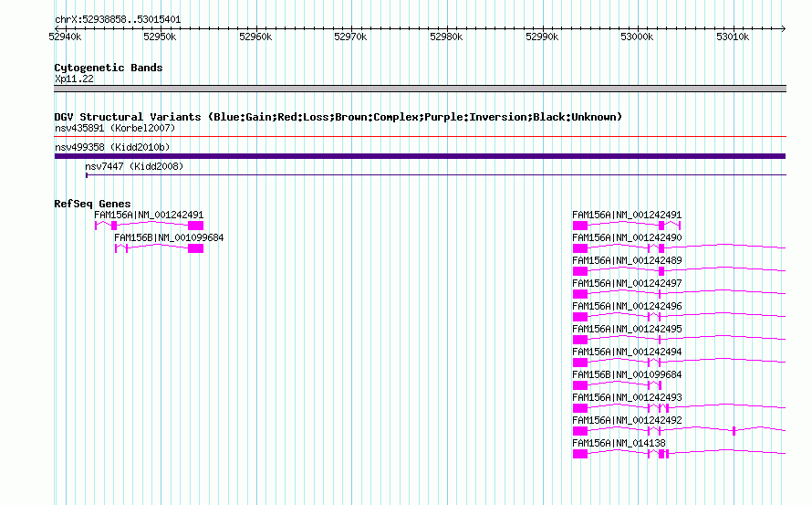Select the 53000k ruler tick label
The height and width of the screenshot is (505, 812).
(x=637, y=37)
